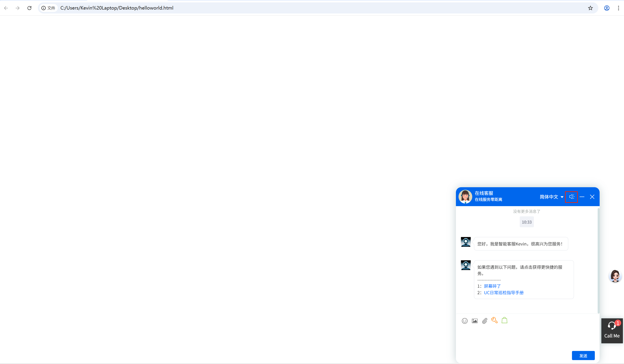Open the 屏幕碎了 link
Viewport: 624px width, 364px height.
[492, 286]
